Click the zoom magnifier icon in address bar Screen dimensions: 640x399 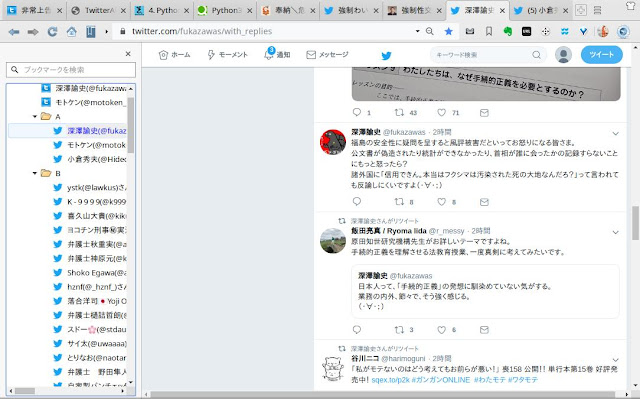[x=430, y=31]
